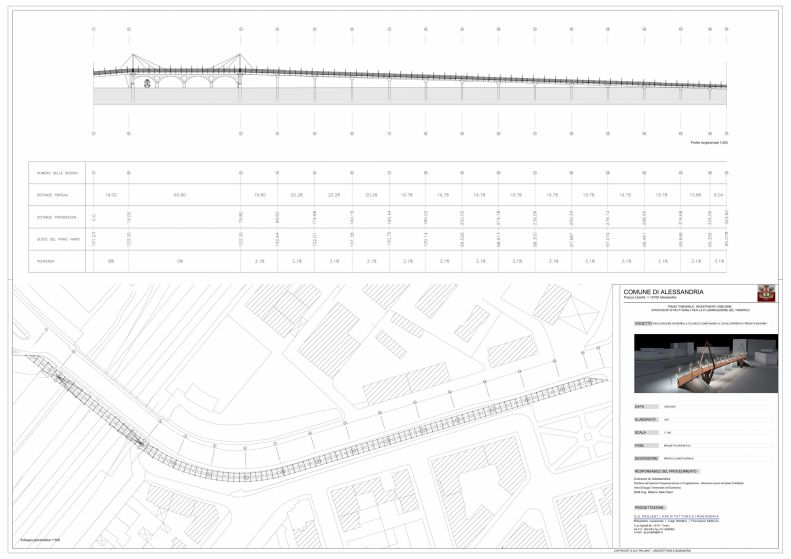This screenshot has height=559, width=791.
Task: Click the 19.00 partial distance cell
Action: [111, 195]
